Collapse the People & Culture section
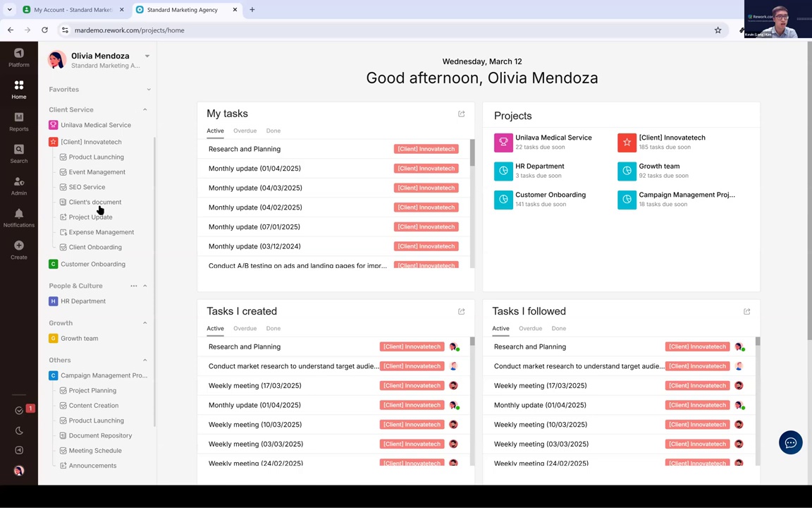 tap(145, 286)
